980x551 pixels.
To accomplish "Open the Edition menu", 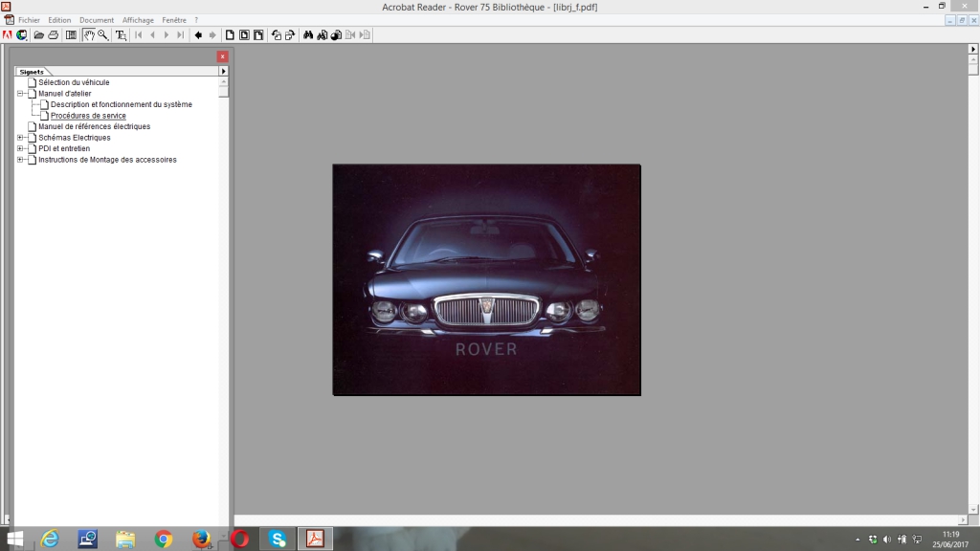I will click(x=59, y=20).
